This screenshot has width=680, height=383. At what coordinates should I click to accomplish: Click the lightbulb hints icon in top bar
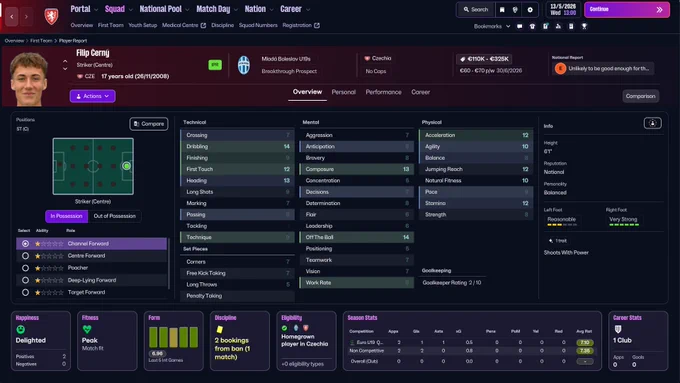tap(515, 10)
